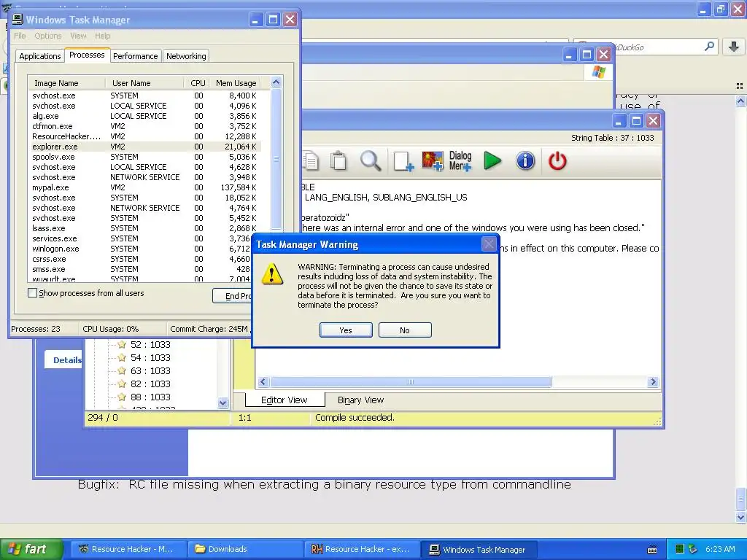Click the safely remove hardware tray icon
The height and width of the screenshot is (560, 747).
click(693, 550)
